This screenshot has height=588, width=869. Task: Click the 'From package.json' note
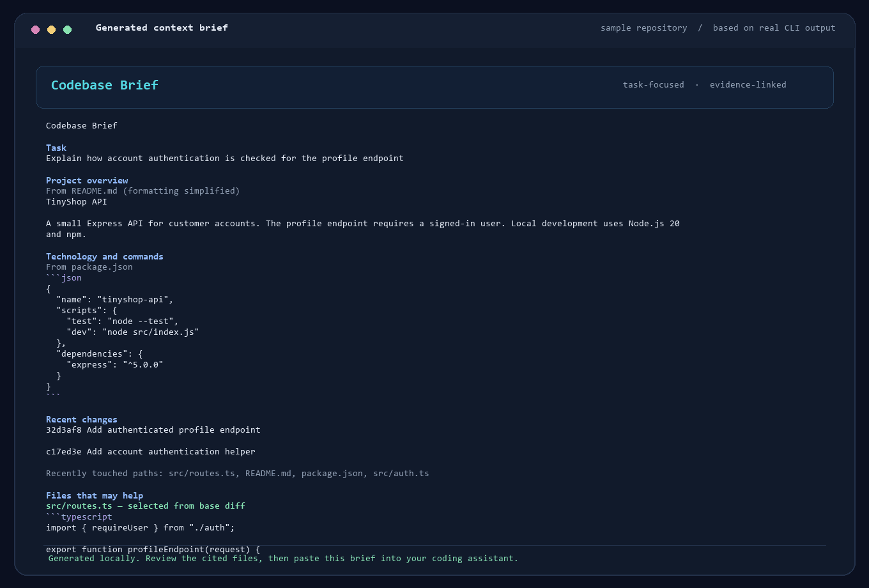tap(89, 267)
